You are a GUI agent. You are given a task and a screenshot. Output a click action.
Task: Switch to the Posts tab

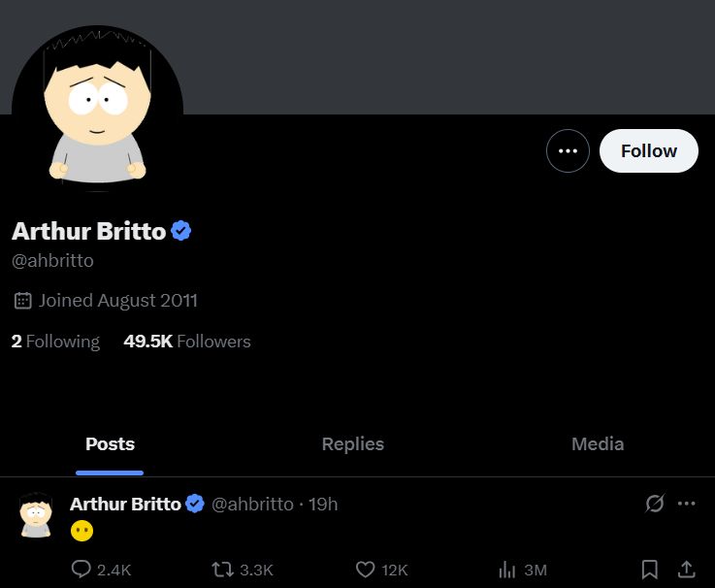pos(110,444)
